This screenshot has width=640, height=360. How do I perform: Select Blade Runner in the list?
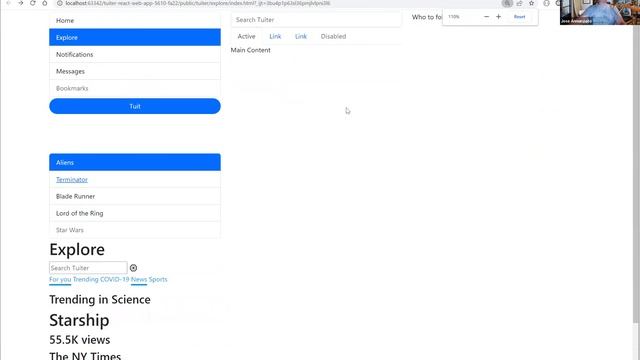pyautogui.click(x=135, y=196)
